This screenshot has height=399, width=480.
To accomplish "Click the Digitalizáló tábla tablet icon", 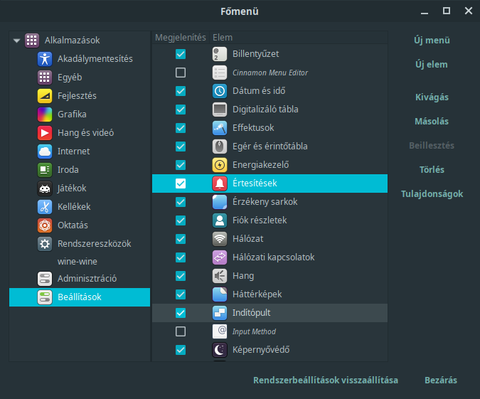I will (x=220, y=109).
